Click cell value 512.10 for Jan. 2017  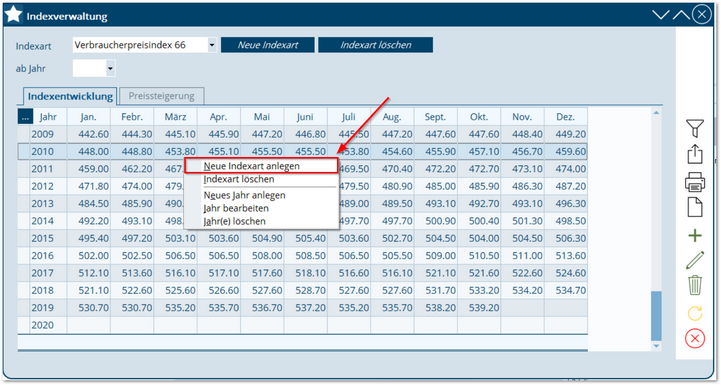[x=89, y=273]
